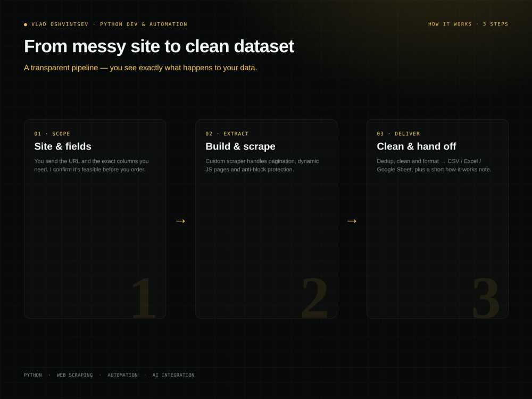532x399 pixels.
Task: Click the arrow between Scope and Extract cards
Action: (180, 221)
